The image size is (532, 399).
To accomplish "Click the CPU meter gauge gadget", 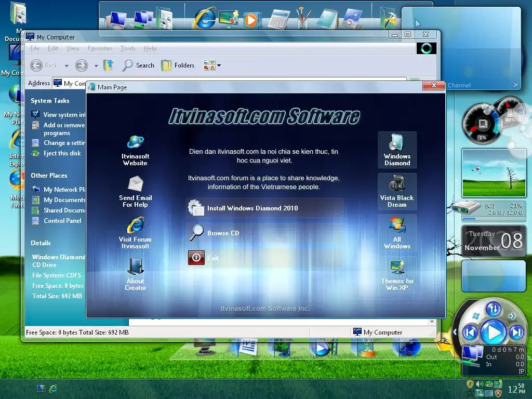I will 483,124.
